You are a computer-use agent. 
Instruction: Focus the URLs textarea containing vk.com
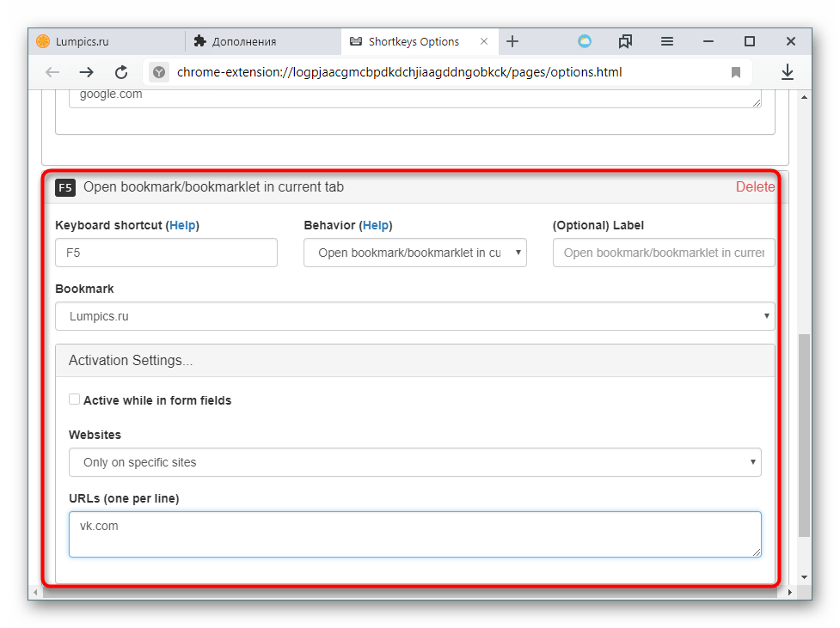click(415, 534)
